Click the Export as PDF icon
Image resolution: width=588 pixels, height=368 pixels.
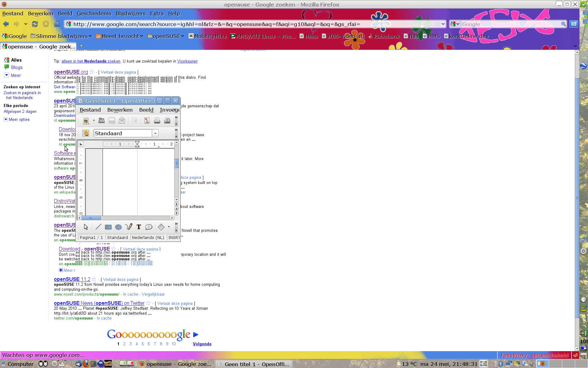pos(147,121)
